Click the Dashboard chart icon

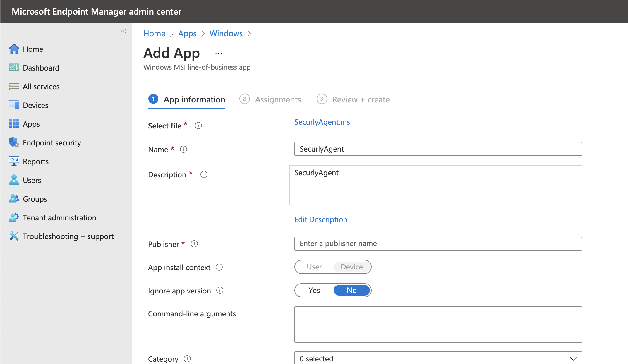click(14, 68)
